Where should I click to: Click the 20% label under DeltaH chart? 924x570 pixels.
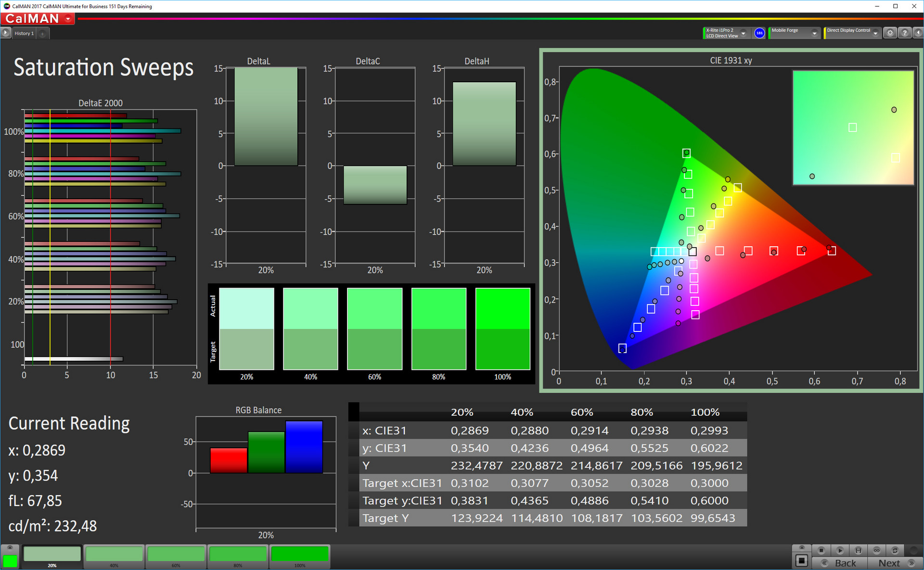tap(484, 270)
